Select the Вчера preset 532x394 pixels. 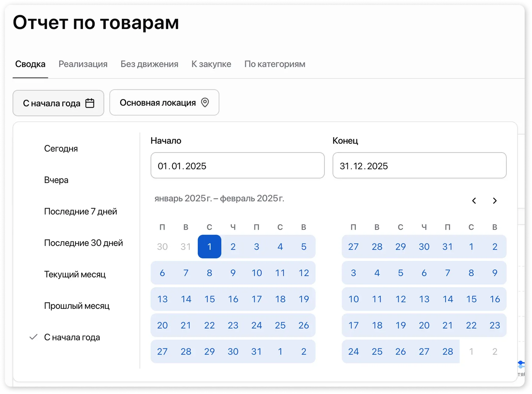click(x=56, y=180)
